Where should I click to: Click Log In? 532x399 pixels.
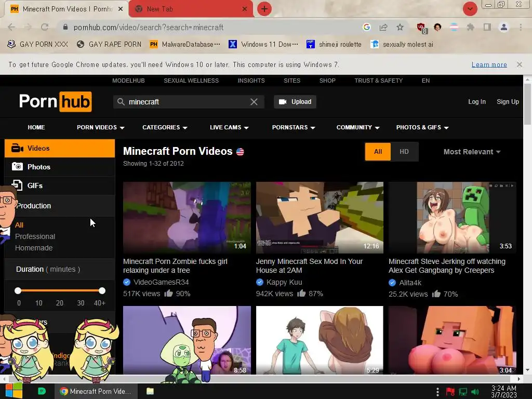477,102
